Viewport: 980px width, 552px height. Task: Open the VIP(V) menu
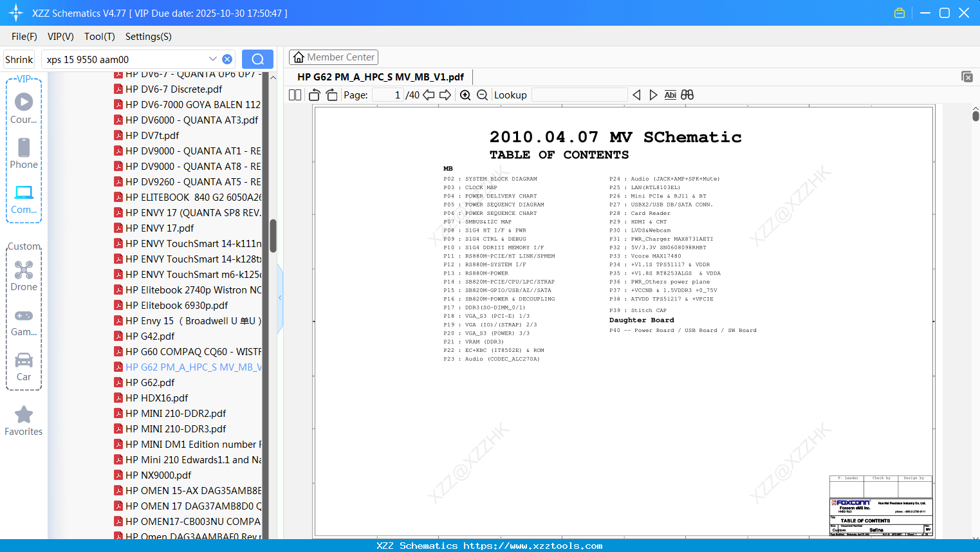pyautogui.click(x=60, y=37)
